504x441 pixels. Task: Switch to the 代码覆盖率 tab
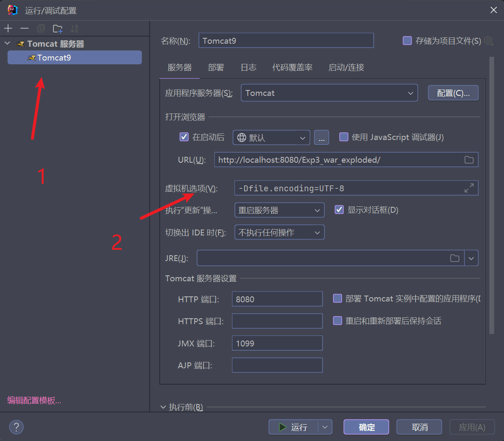[x=292, y=68]
